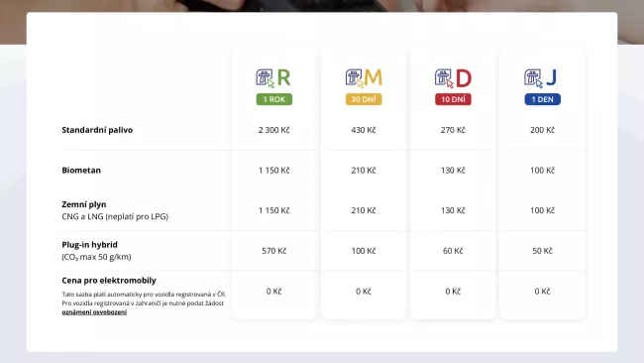The image size is (644, 363).
Task: Click Biometan 10-day price 130 Kč
Action: pos(453,171)
